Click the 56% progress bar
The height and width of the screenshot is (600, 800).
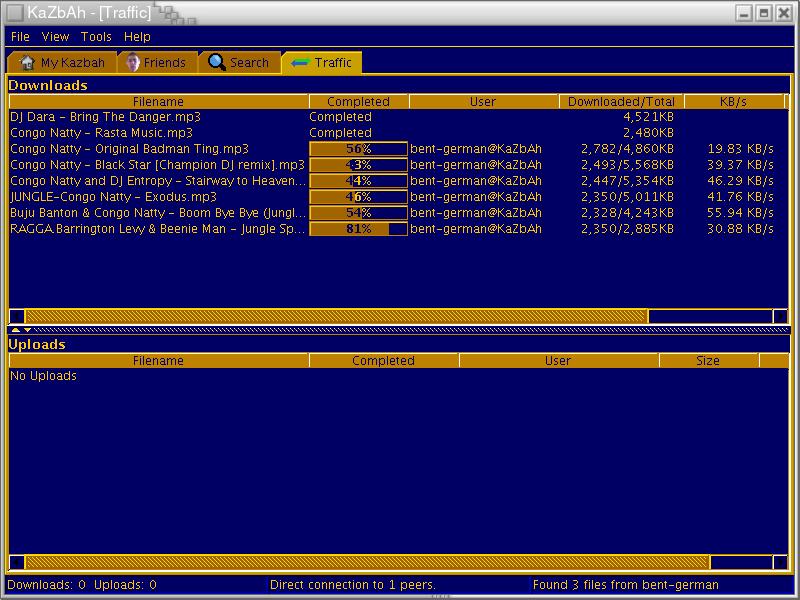358,149
